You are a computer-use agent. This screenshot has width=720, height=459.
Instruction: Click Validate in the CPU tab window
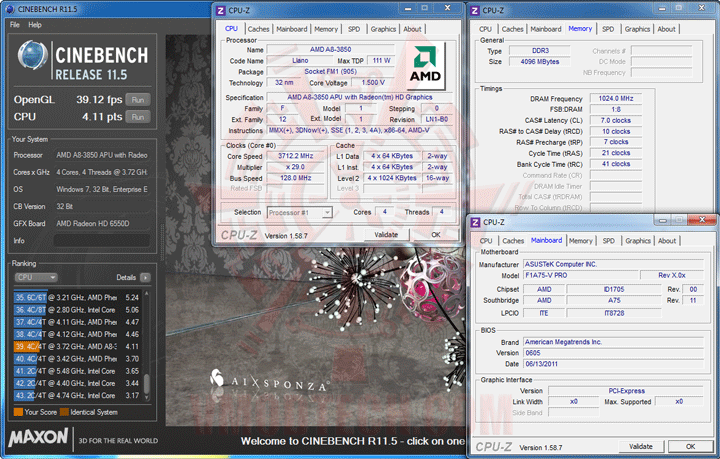[386, 235]
